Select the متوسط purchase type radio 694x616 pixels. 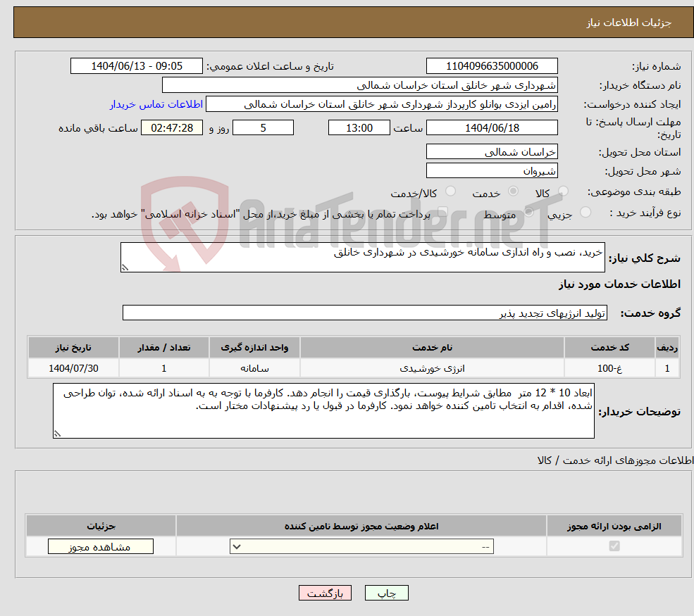529,212
